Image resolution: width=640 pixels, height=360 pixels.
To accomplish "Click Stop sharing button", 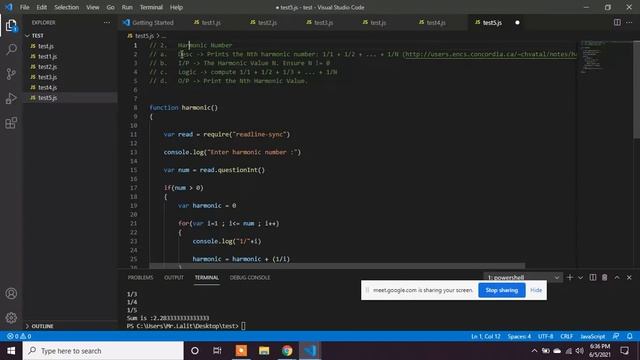I will click(x=502, y=290).
